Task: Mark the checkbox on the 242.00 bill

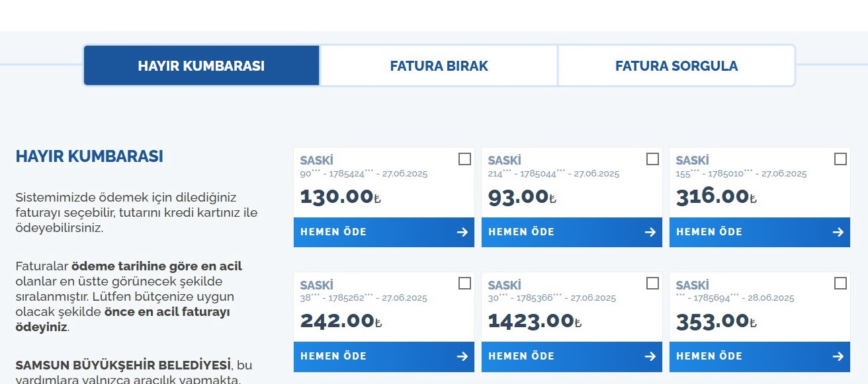Action: pos(464,284)
